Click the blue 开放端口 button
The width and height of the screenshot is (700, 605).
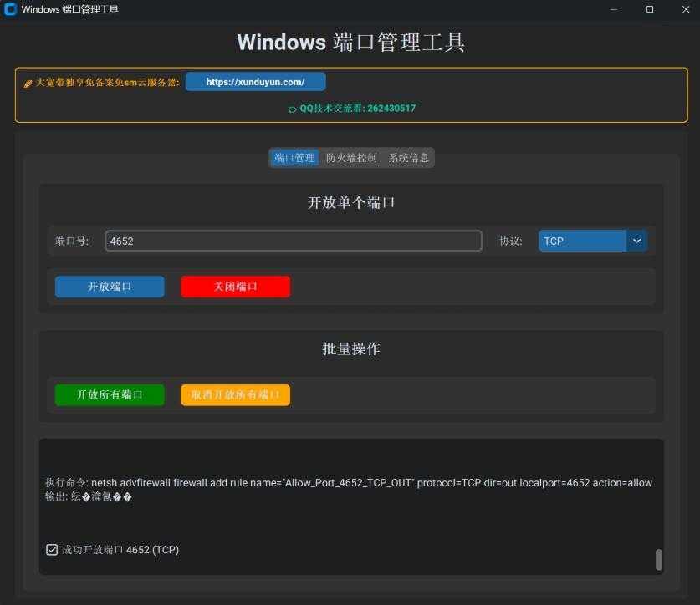pos(110,286)
